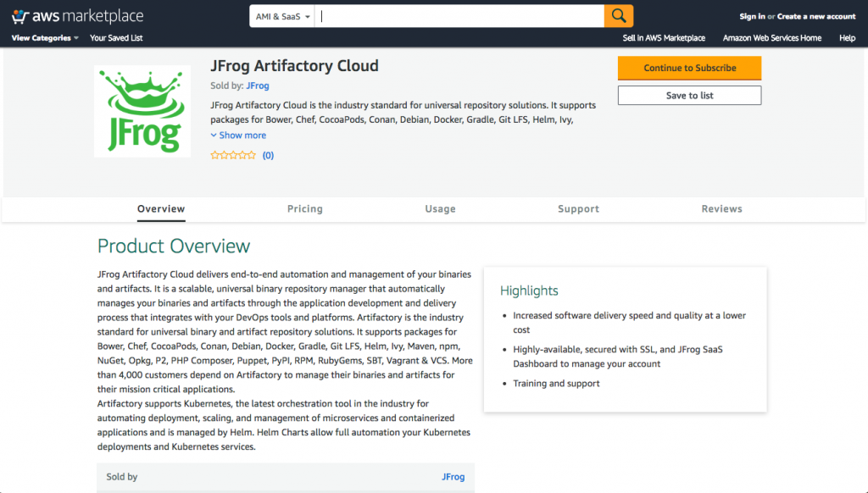Open the Help link in header
Viewport: 868px width, 493px height.
coord(847,38)
